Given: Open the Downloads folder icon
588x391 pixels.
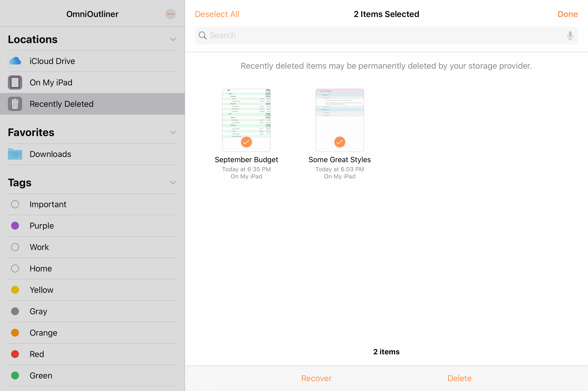Looking at the screenshot, I should pos(15,154).
